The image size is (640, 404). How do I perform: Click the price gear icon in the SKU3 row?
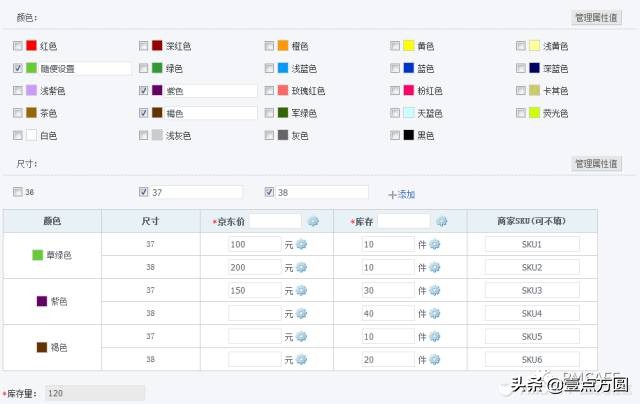(301, 291)
